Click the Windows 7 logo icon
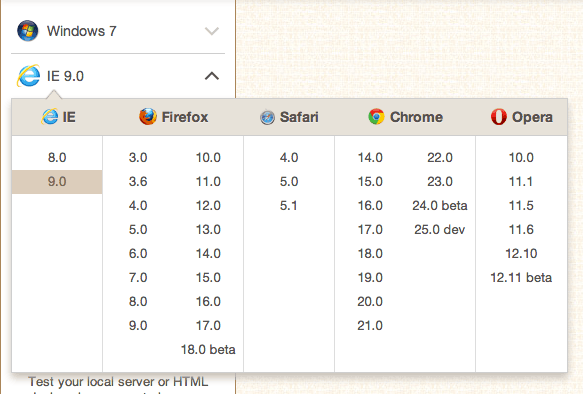This screenshot has width=583, height=394. coord(28,31)
